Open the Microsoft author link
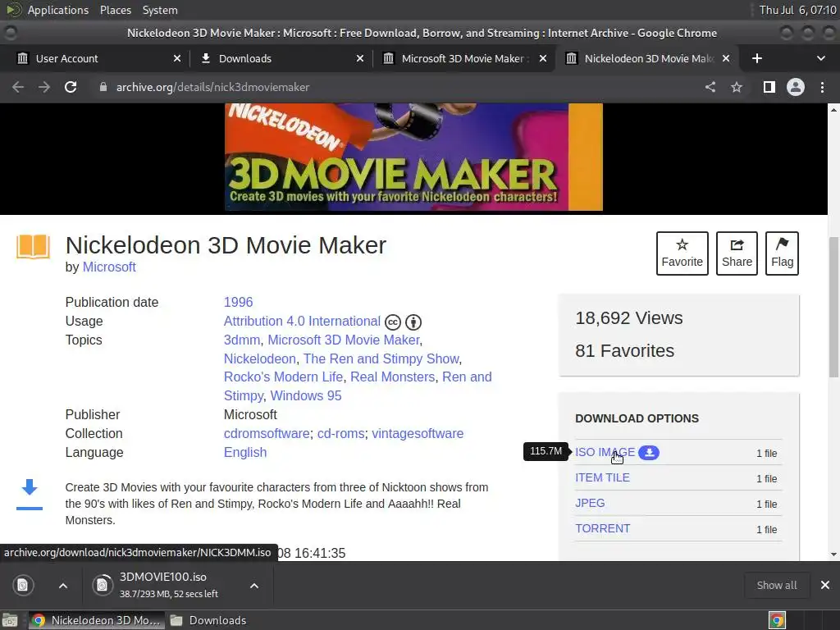 click(109, 267)
